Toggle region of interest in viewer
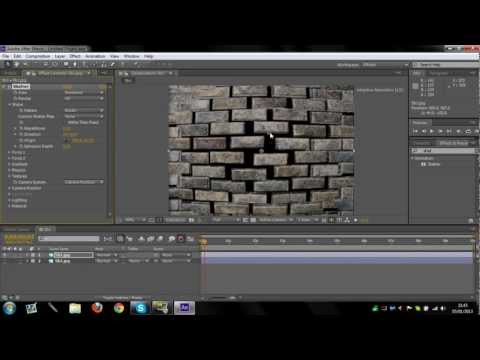480x360 pixels. point(245,220)
